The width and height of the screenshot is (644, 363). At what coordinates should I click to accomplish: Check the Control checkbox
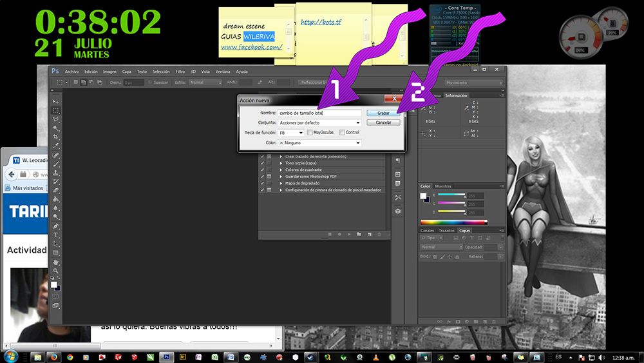342,132
